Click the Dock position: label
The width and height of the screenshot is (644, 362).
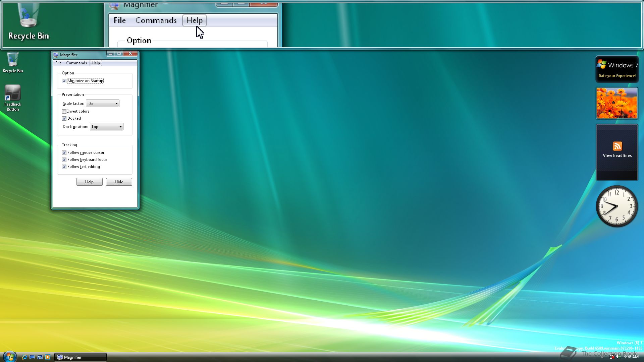click(x=75, y=127)
